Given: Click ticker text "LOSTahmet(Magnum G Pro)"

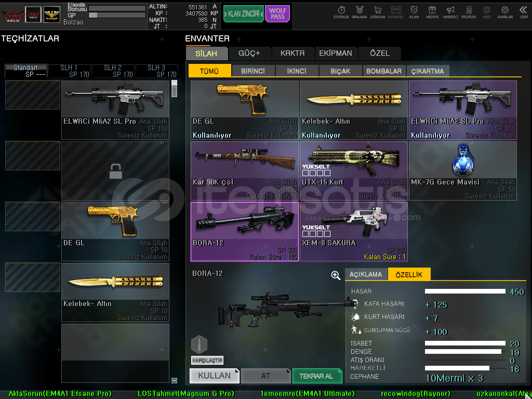Looking at the screenshot, I should click(x=186, y=394).
